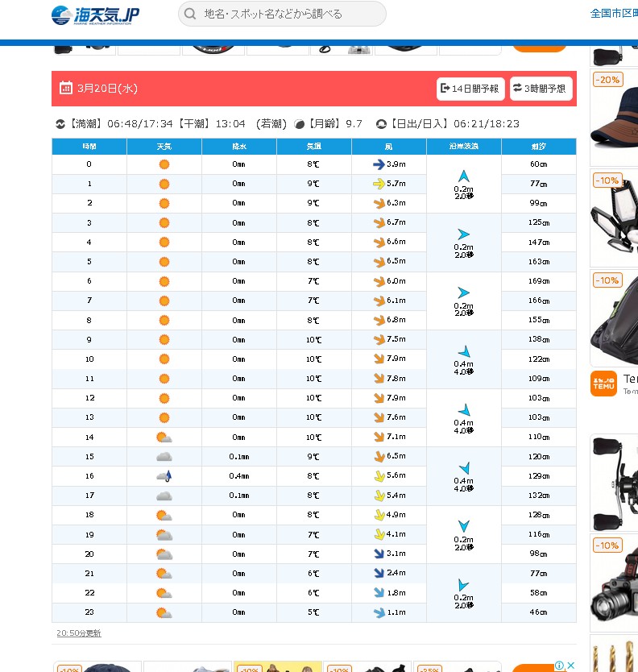Click the ad info icon on bottom banner

tap(559, 666)
